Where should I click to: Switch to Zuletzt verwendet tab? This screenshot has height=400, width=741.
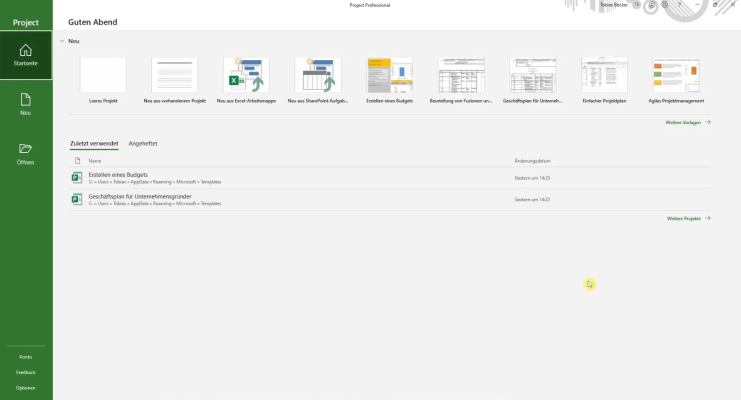pos(94,143)
